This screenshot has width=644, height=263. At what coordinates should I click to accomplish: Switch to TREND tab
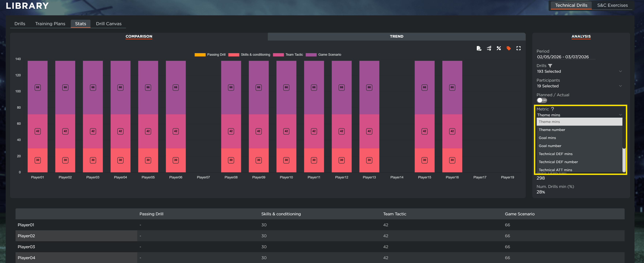(x=396, y=37)
